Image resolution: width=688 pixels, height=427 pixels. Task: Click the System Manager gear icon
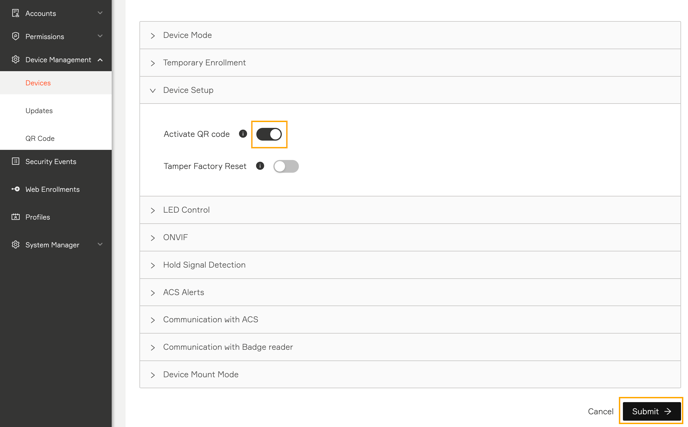pos(15,244)
